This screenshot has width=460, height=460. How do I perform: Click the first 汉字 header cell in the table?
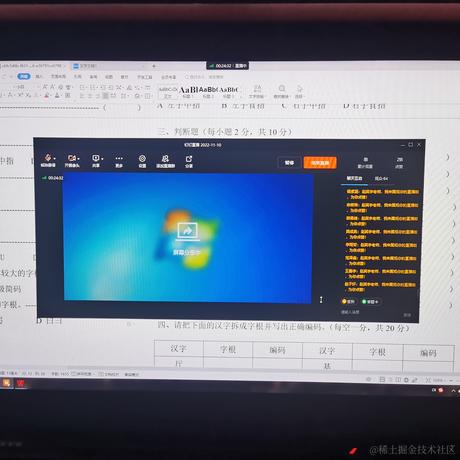[x=179, y=349]
